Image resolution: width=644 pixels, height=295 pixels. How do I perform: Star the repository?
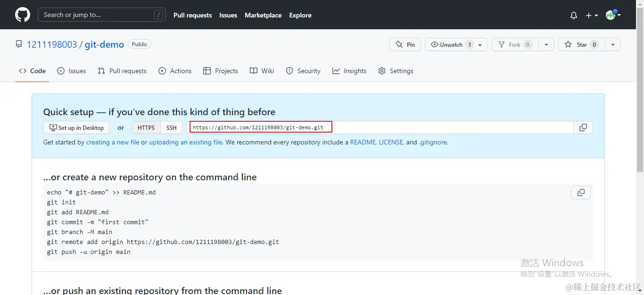pos(582,44)
